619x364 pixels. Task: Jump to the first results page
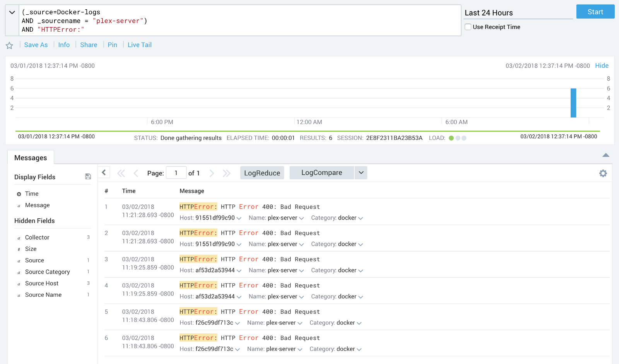pos(121,173)
